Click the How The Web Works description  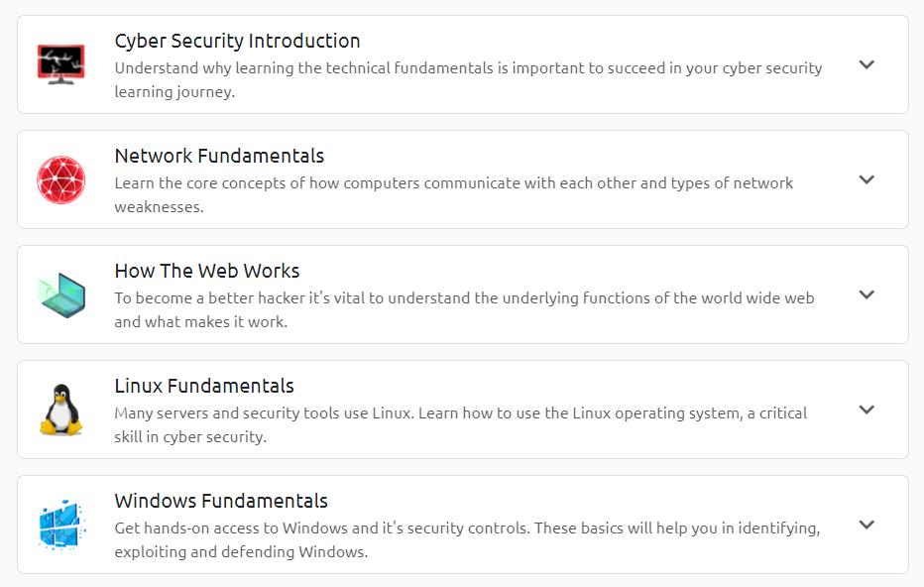pos(463,310)
